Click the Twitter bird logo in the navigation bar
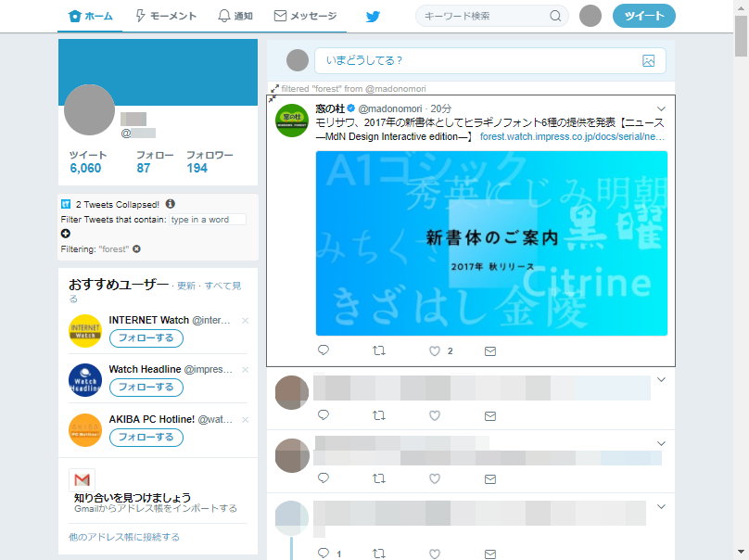This screenshot has height=560, width=749. (x=373, y=16)
